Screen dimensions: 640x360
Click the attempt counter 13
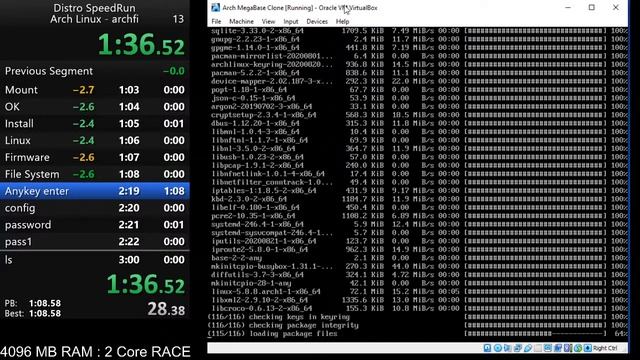coord(178,19)
